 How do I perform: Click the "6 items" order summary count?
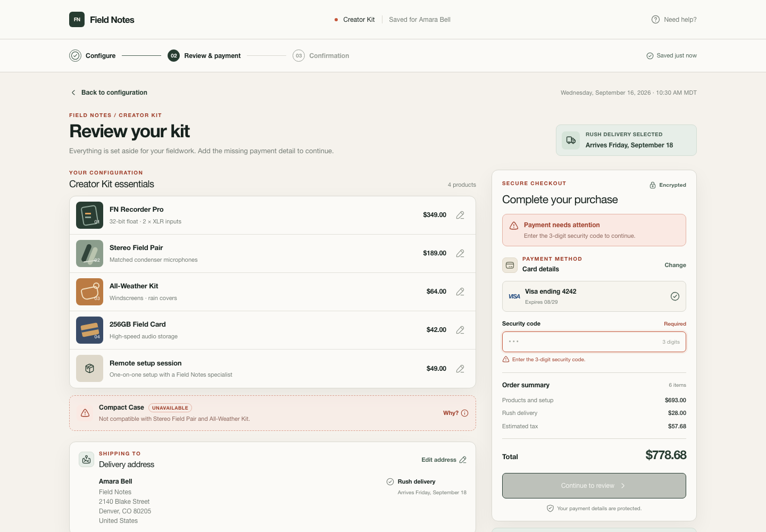(x=677, y=385)
